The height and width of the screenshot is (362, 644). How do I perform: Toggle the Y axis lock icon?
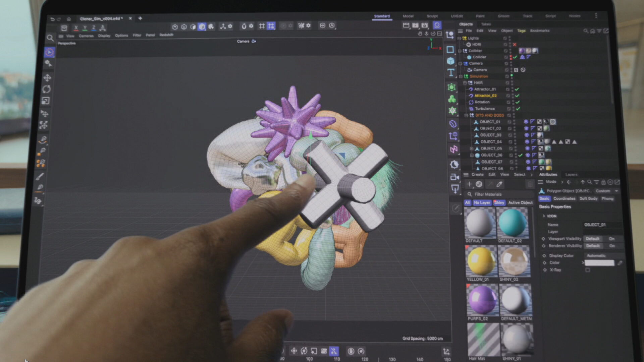pos(85,28)
